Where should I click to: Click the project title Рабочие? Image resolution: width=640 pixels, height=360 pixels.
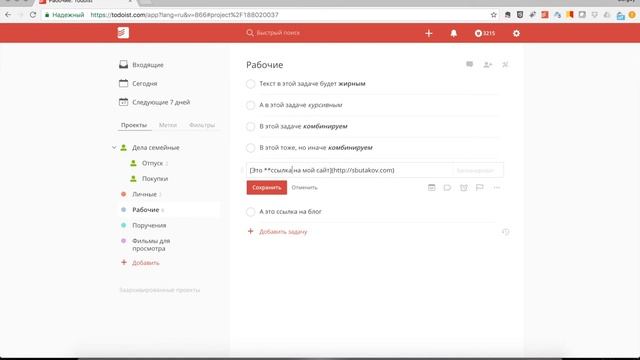(x=264, y=65)
